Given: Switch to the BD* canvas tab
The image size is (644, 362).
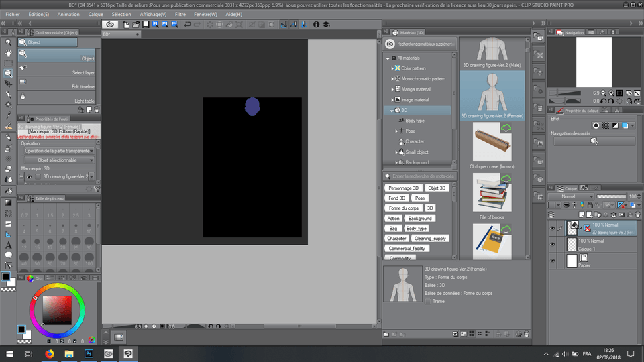Looking at the screenshot, I should click(121, 34).
